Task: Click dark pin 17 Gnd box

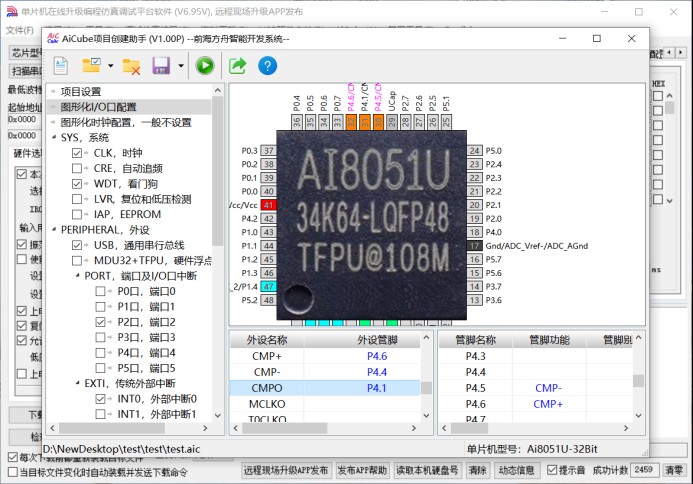Action: point(474,246)
